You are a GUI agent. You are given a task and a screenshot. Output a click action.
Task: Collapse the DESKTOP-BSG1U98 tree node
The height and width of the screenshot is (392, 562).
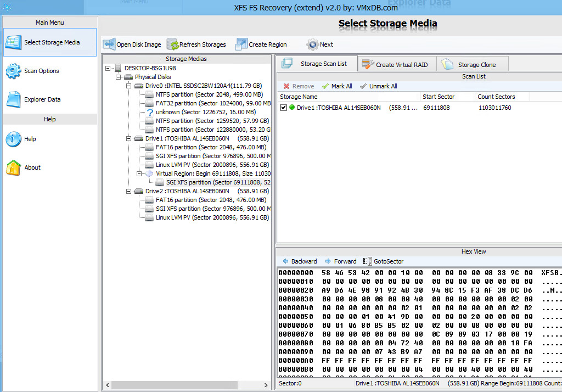(x=108, y=68)
